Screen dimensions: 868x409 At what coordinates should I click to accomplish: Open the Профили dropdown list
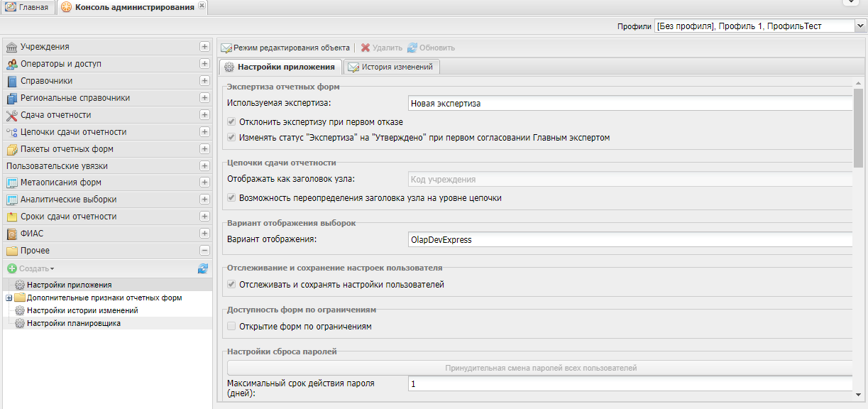click(x=860, y=26)
